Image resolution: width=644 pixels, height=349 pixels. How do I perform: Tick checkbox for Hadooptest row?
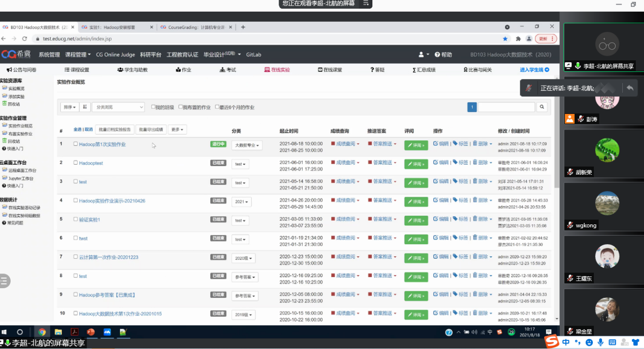point(75,163)
